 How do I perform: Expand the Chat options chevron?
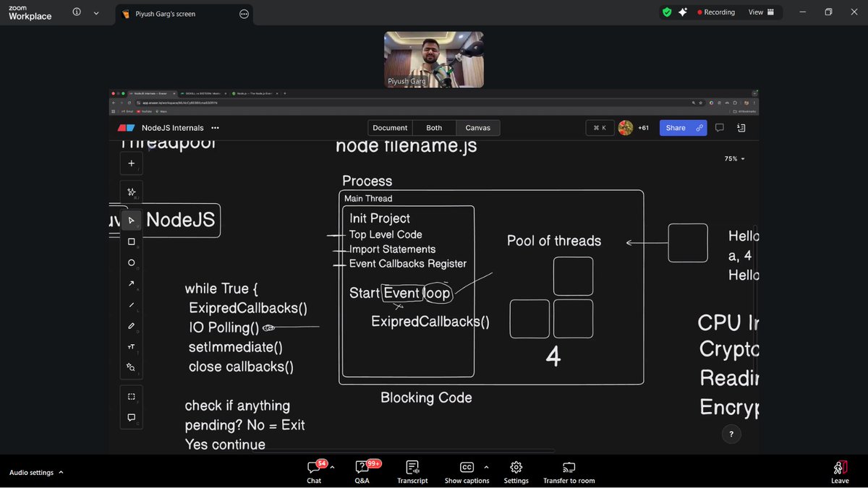332,467
